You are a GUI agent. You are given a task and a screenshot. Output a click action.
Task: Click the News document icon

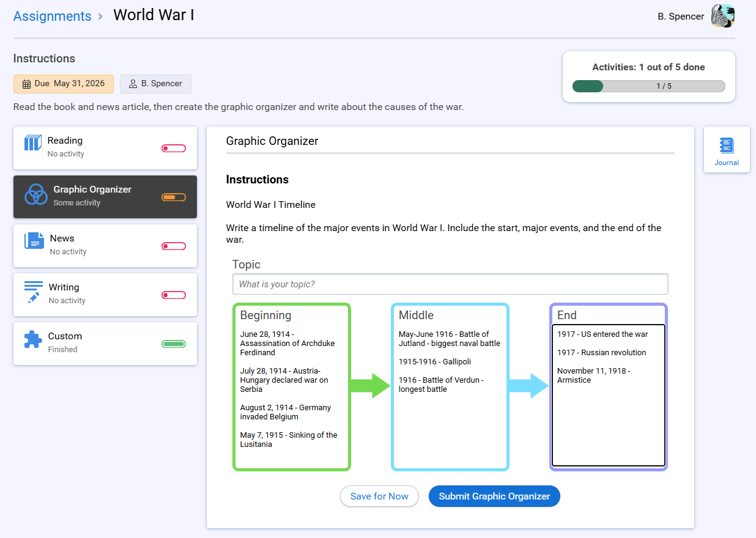(34, 241)
